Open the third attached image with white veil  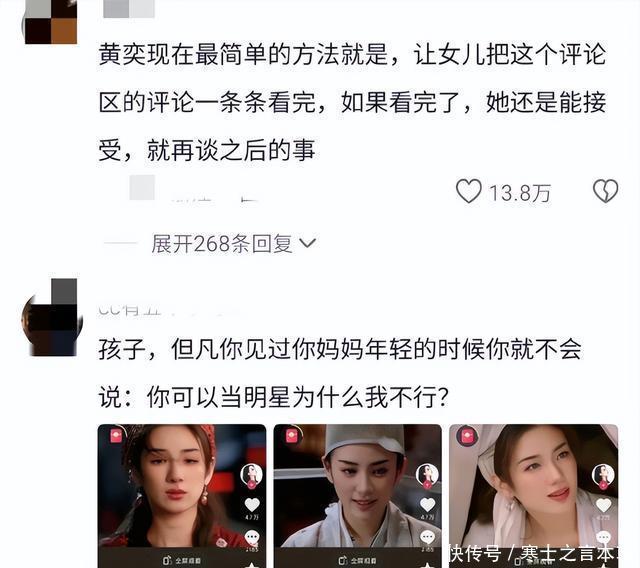click(x=533, y=496)
